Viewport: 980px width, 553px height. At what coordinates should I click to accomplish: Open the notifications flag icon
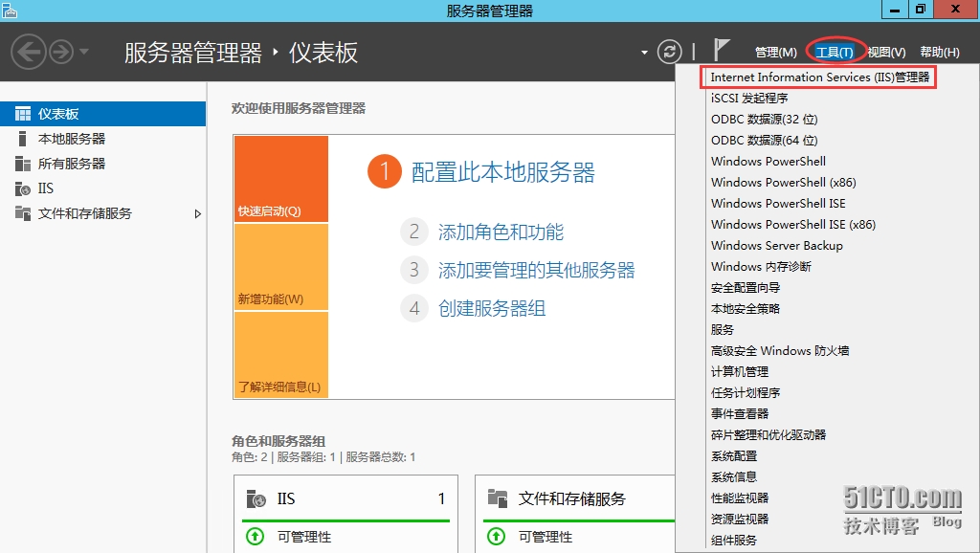pos(722,50)
